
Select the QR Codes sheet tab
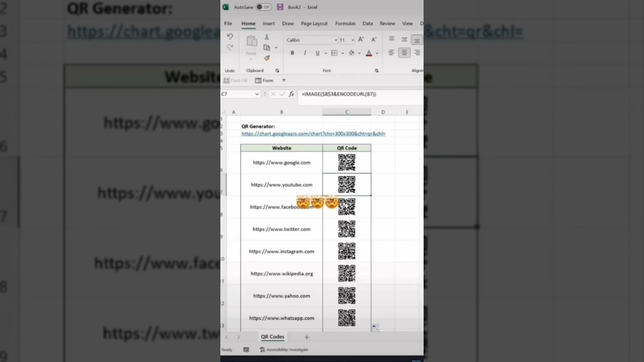click(273, 337)
